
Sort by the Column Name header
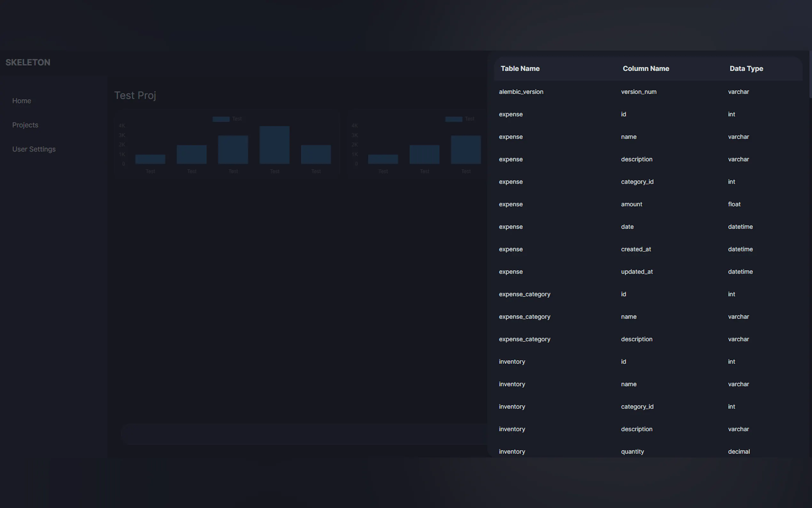(x=645, y=68)
